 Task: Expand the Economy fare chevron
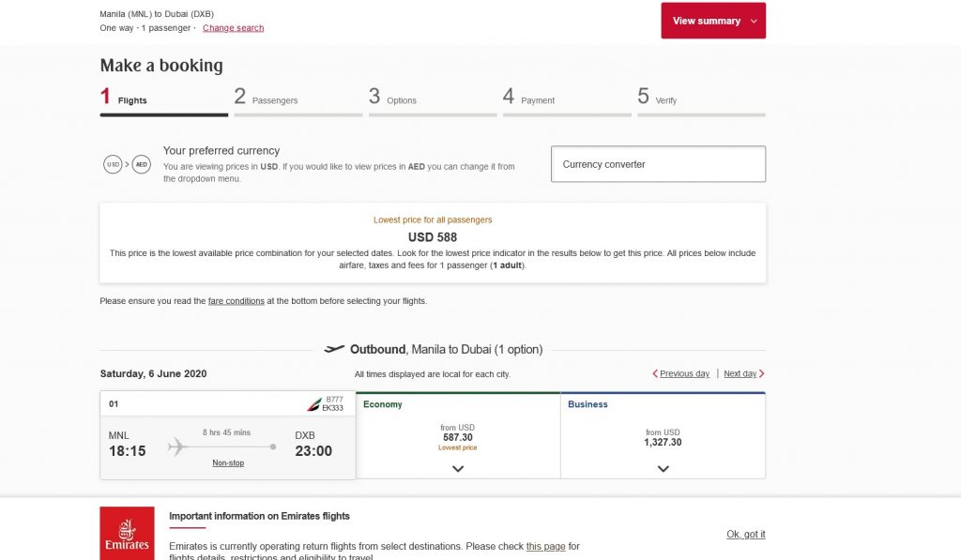tap(458, 468)
